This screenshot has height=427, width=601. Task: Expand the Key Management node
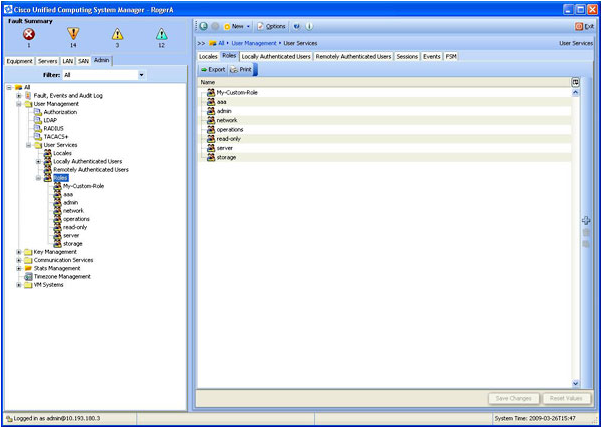[x=19, y=252]
